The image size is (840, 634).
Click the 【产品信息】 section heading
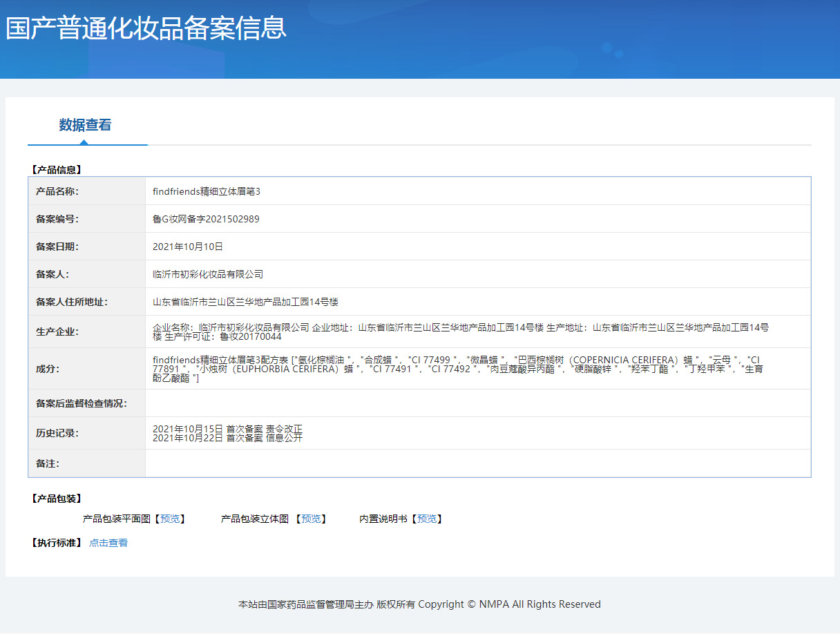[x=57, y=169]
